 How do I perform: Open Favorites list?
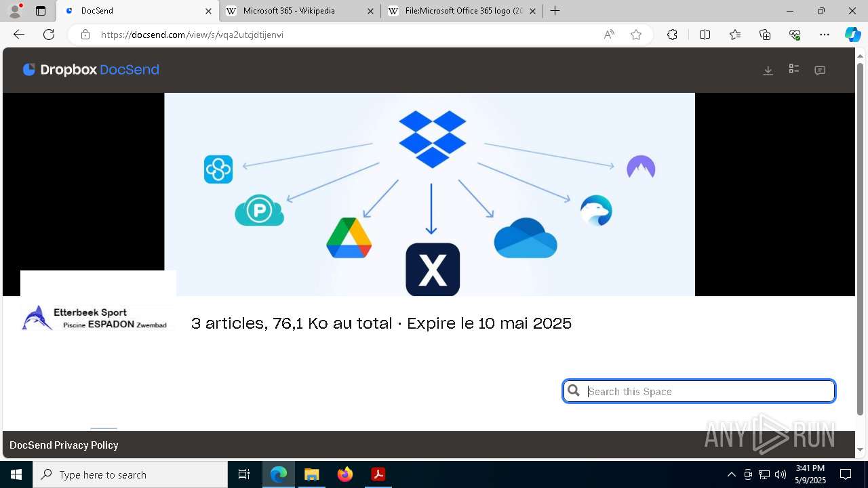(735, 35)
